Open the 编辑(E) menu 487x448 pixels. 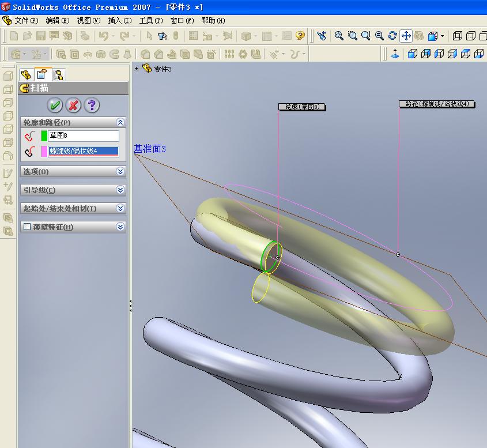click(58, 21)
